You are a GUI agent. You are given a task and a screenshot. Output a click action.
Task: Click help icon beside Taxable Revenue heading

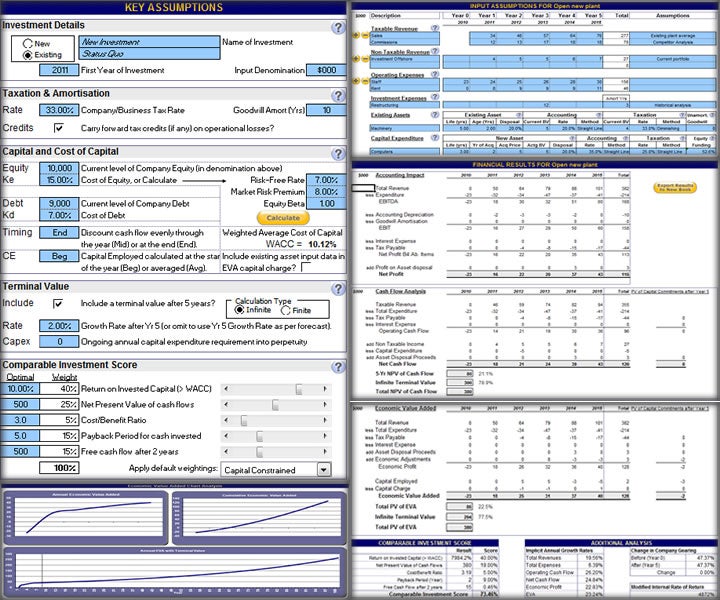[x=434, y=28]
